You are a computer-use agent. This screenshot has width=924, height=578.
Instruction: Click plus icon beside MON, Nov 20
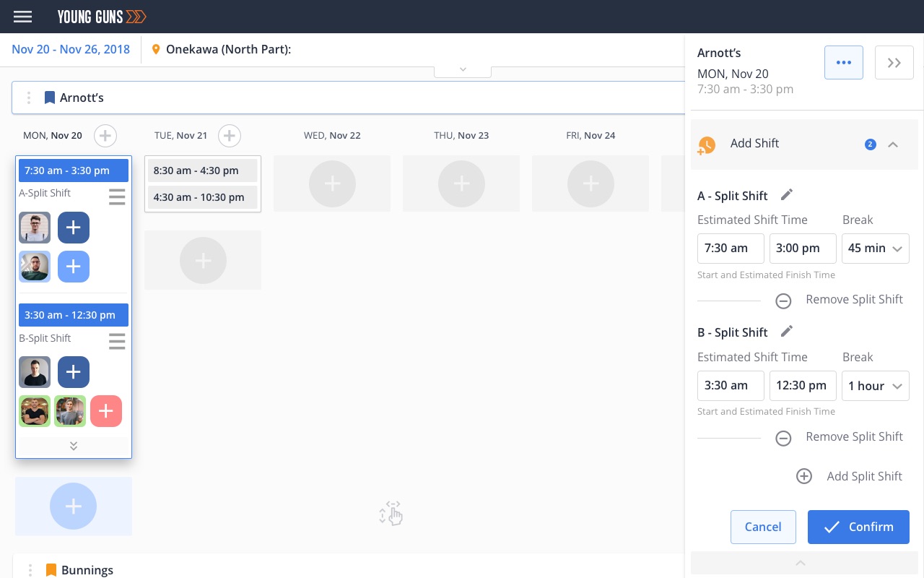tap(105, 135)
